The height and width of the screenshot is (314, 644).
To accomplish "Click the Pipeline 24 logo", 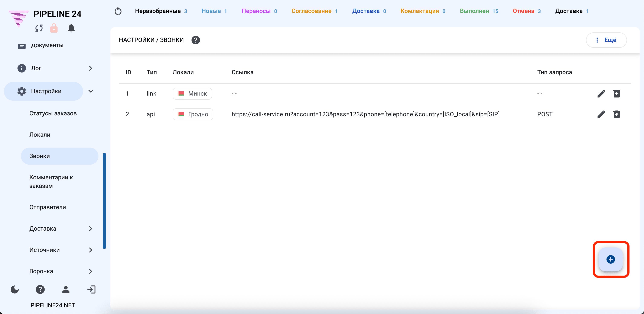I will pos(19,18).
